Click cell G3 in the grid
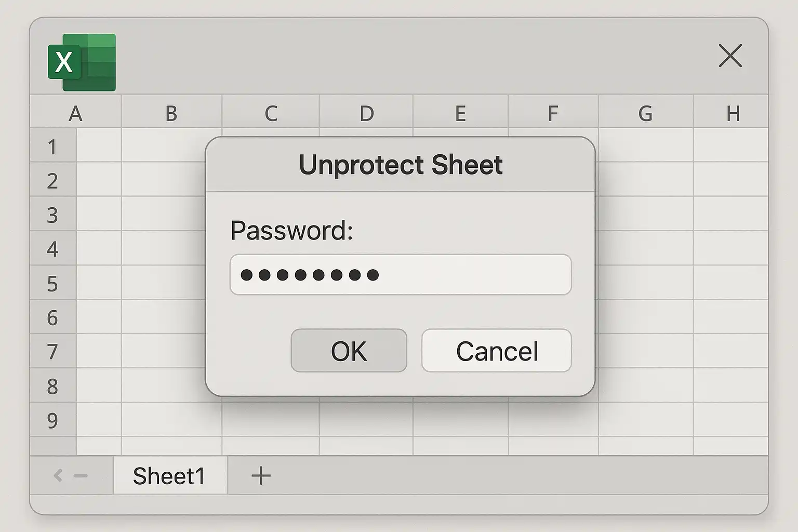The width and height of the screenshot is (798, 532). click(x=646, y=214)
